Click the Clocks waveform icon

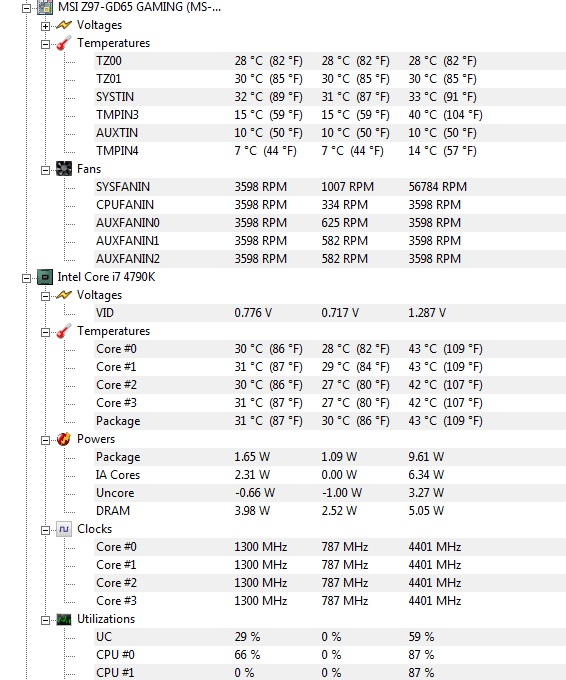click(x=64, y=529)
